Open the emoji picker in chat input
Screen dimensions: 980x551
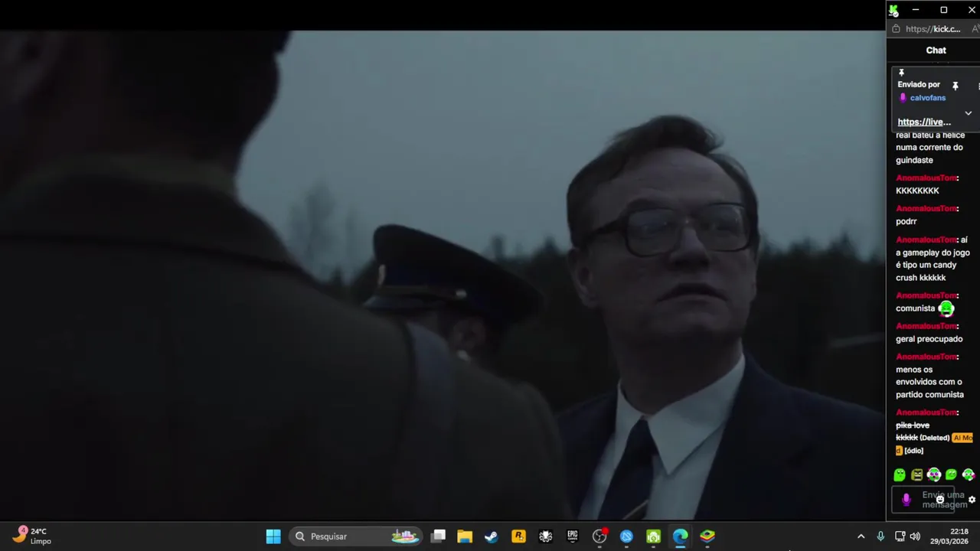pyautogui.click(x=940, y=500)
